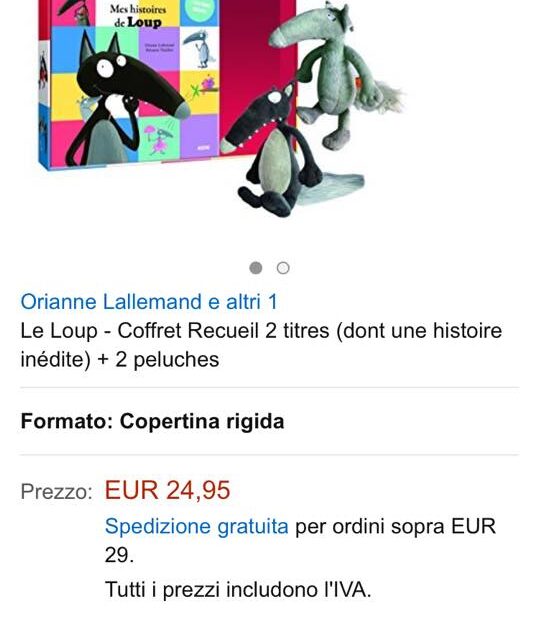Switch to the second image dot
The width and height of the screenshot is (539, 628).
click(283, 268)
